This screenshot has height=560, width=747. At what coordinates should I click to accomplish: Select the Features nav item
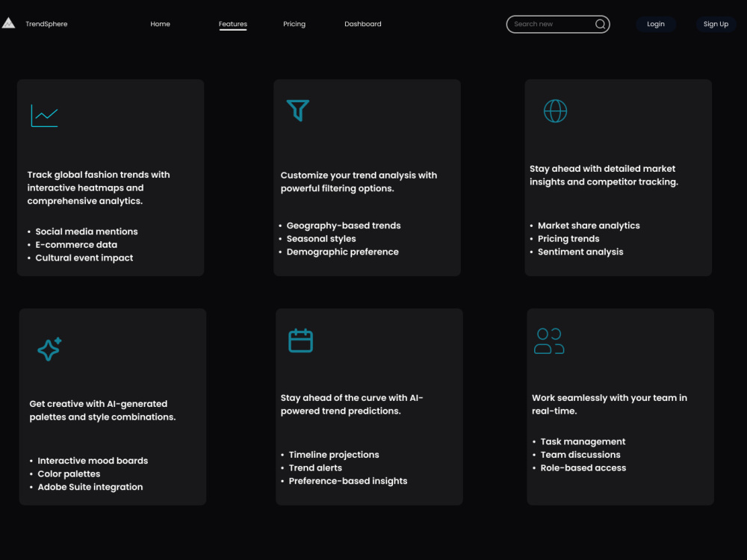pos(233,24)
